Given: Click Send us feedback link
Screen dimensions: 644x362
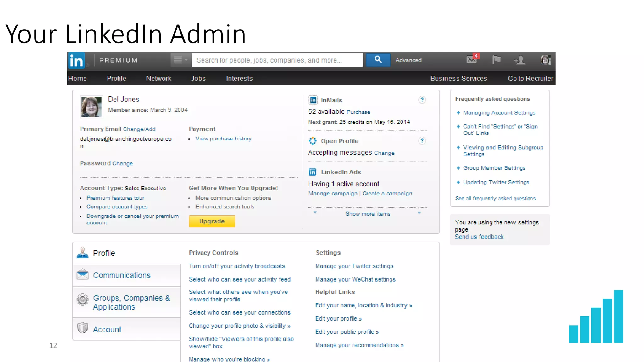Looking at the screenshot, I should tap(479, 237).
